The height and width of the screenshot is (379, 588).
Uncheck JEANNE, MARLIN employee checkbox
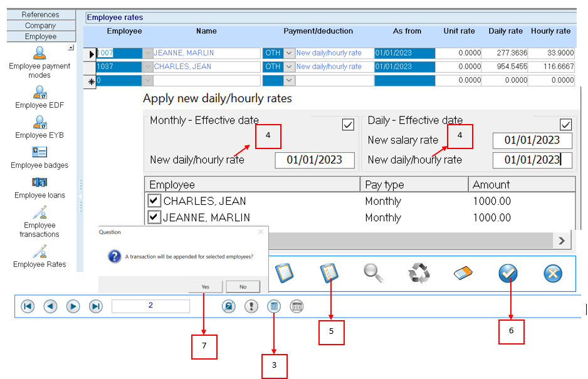154,217
